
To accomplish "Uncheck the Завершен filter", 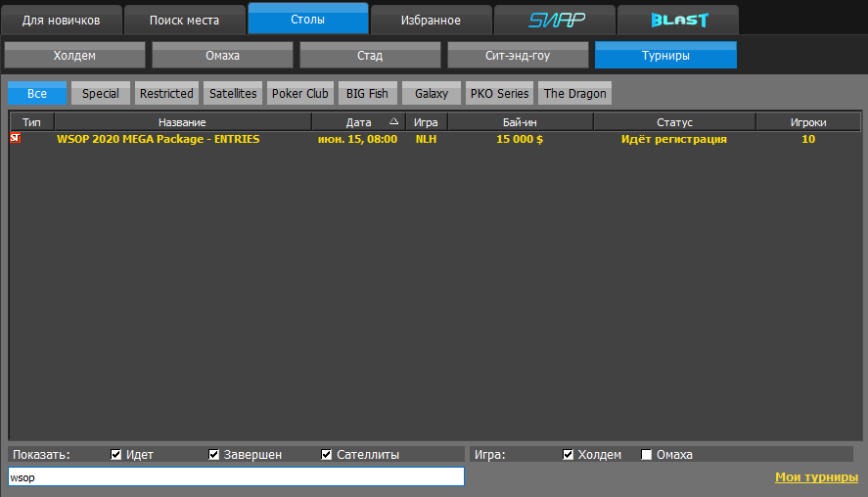I will pos(214,455).
